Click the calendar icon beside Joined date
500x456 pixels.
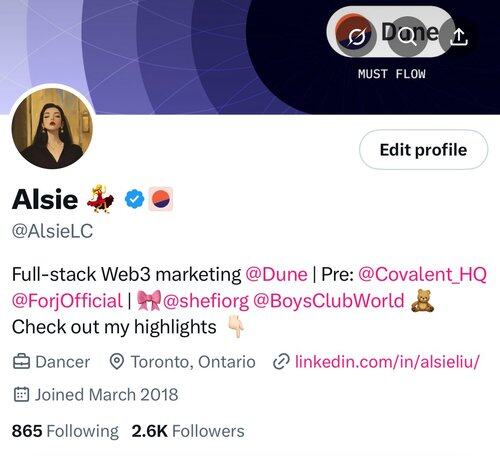tap(21, 394)
